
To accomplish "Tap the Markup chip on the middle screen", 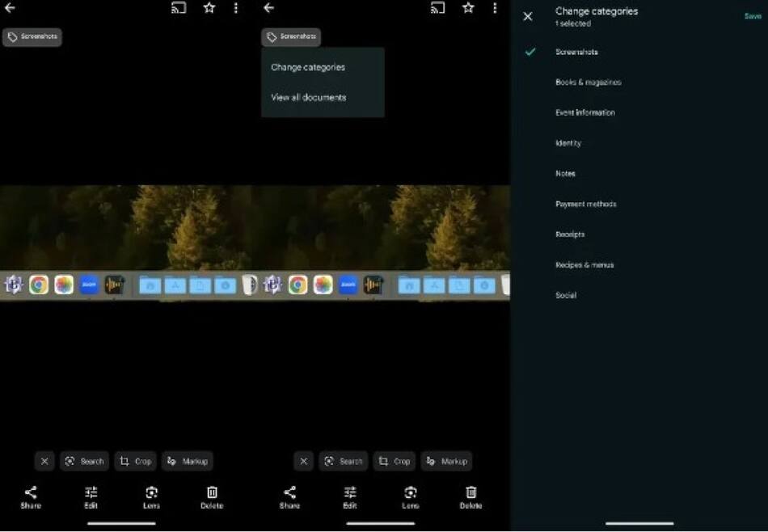I will tap(446, 461).
